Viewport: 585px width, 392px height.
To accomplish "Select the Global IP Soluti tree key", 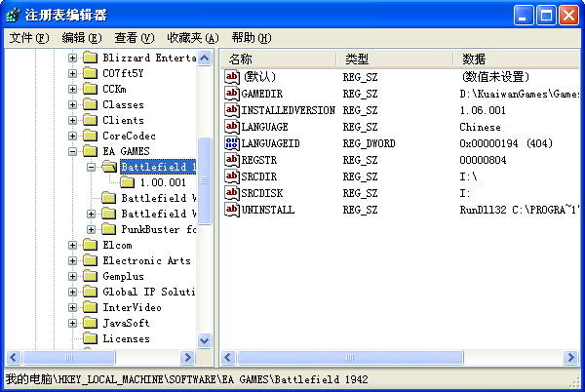I will [x=149, y=292].
